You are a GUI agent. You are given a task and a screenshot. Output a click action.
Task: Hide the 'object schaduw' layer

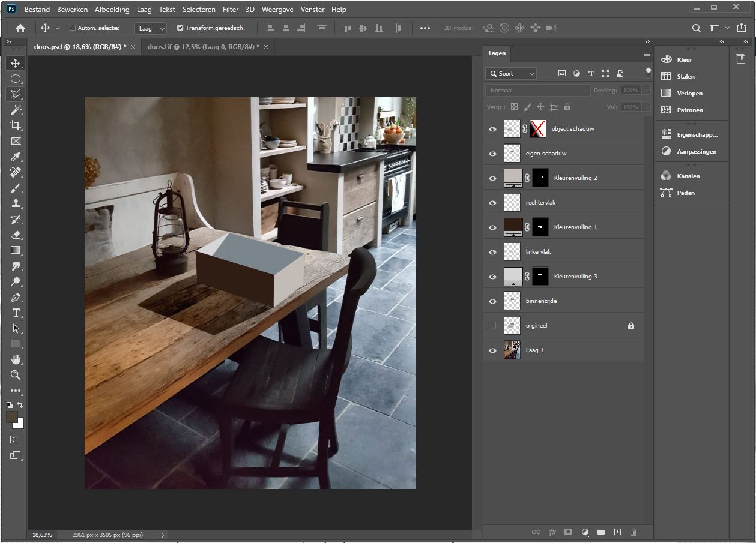[492, 129]
